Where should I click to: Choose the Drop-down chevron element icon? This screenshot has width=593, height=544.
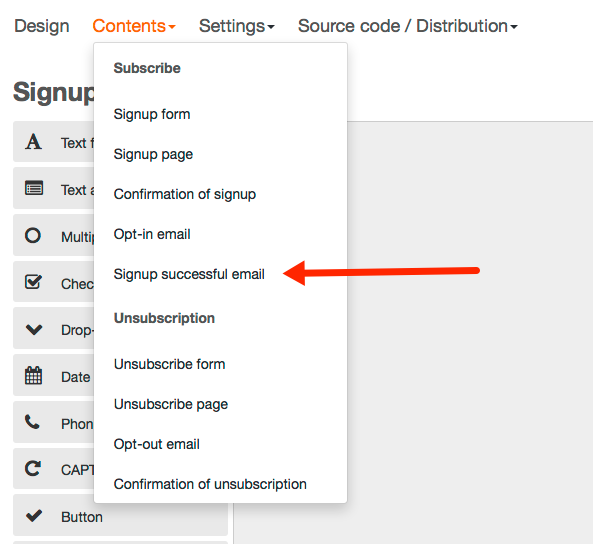(x=34, y=330)
